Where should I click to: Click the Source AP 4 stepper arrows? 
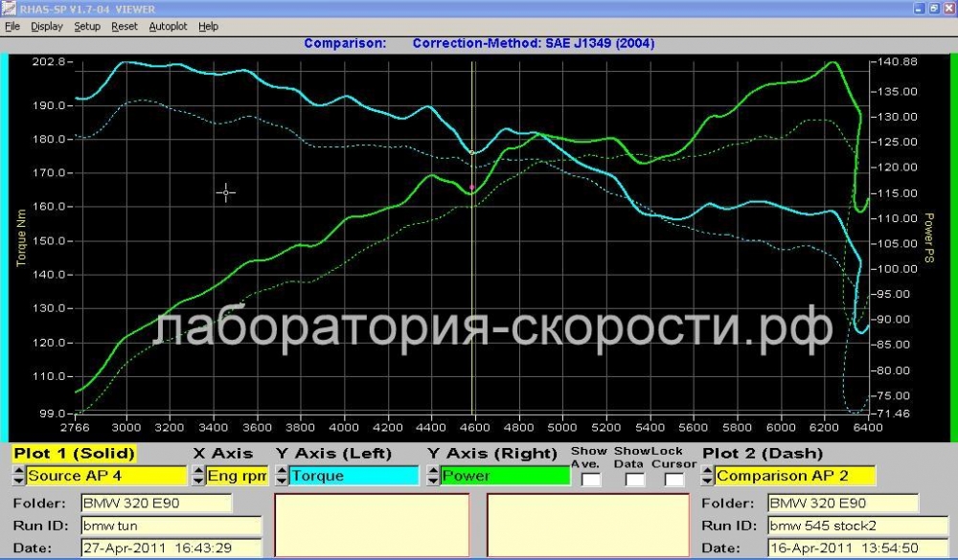pos(18,476)
